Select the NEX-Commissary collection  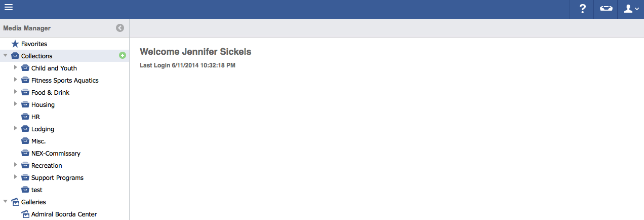56,154
